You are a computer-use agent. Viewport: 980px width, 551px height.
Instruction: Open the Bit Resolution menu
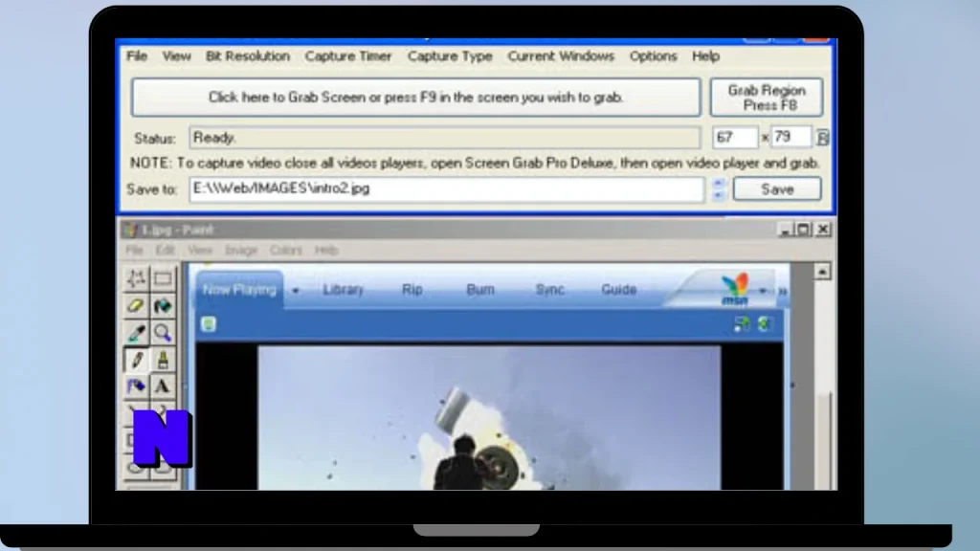click(248, 56)
